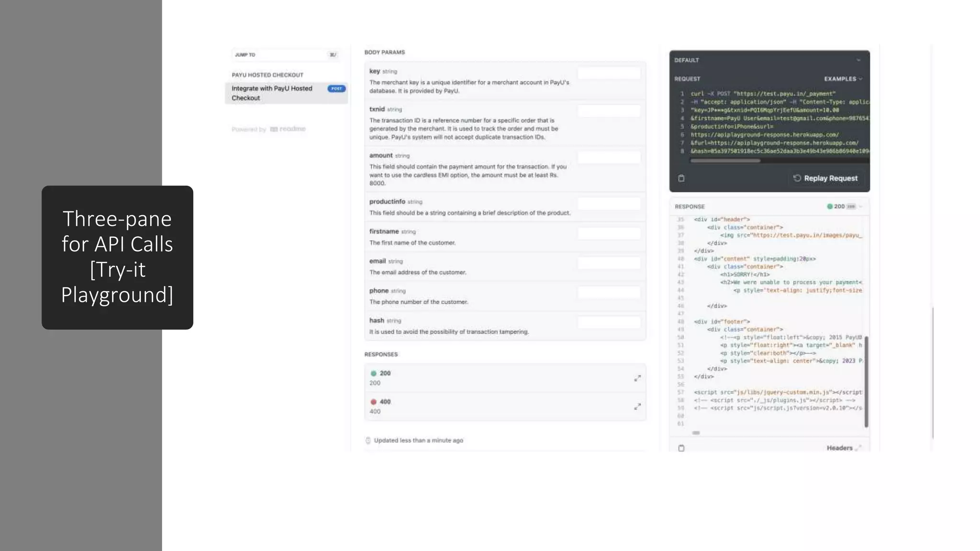The height and width of the screenshot is (551, 980).
Task: Click the RESPONSES heading
Action: tap(381, 354)
